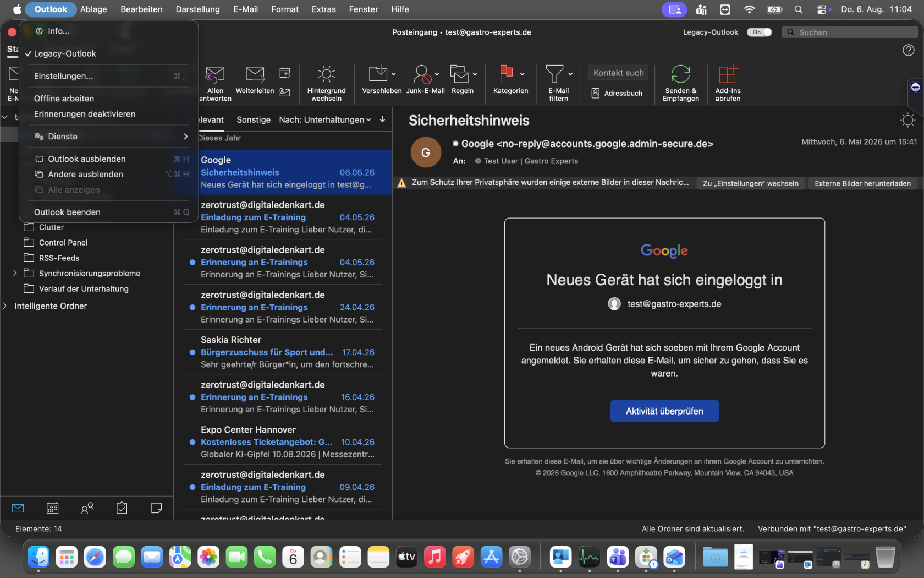Switch to Mail view in bottom bar
This screenshot has width=924, height=578.
(18, 508)
